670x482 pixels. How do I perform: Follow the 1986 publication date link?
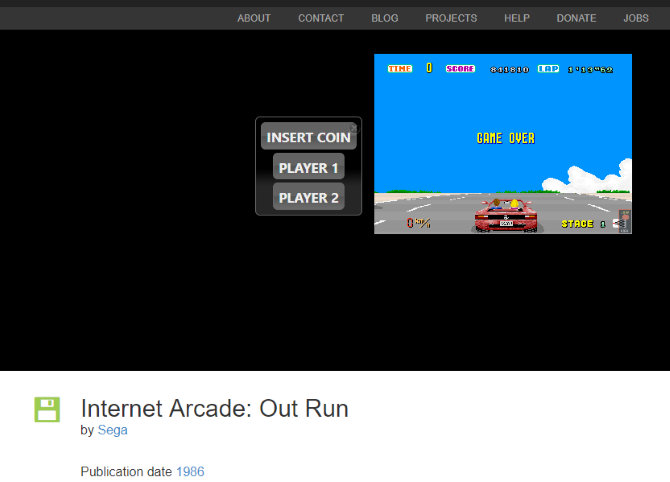(x=190, y=471)
